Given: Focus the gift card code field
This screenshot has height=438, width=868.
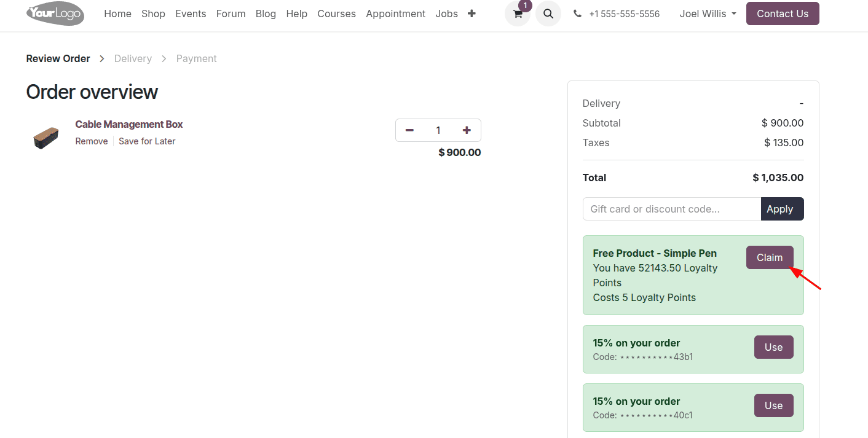Looking at the screenshot, I should (671, 209).
